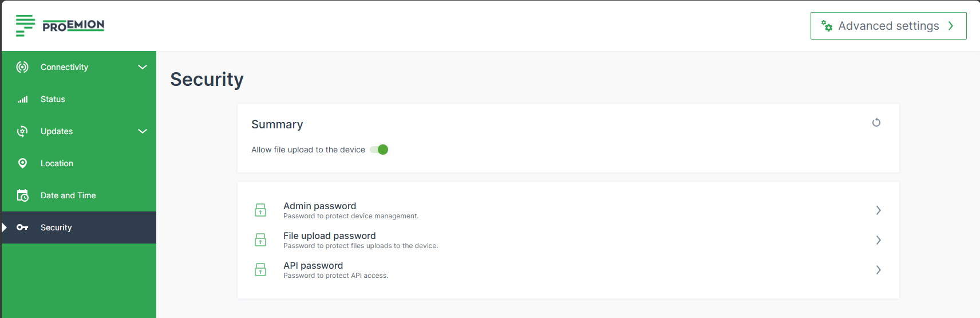Click the Date and Time calendar icon
This screenshot has width=980, height=318.
click(22, 195)
